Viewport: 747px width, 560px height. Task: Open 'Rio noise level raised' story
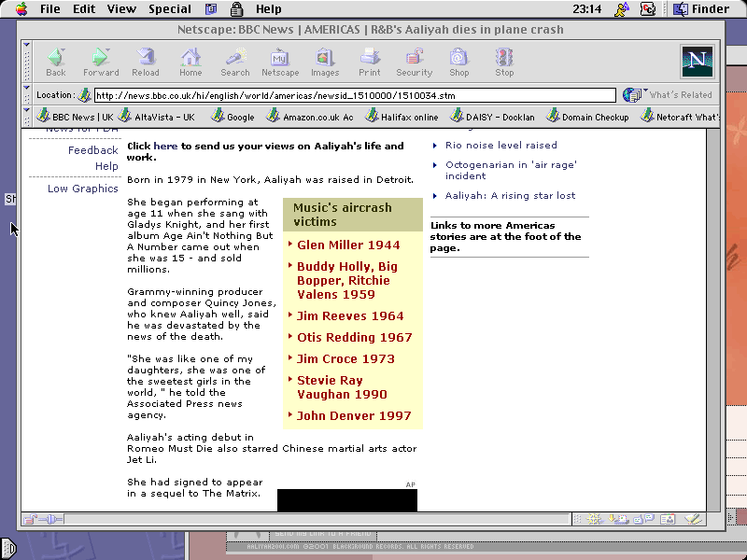pos(501,146)
